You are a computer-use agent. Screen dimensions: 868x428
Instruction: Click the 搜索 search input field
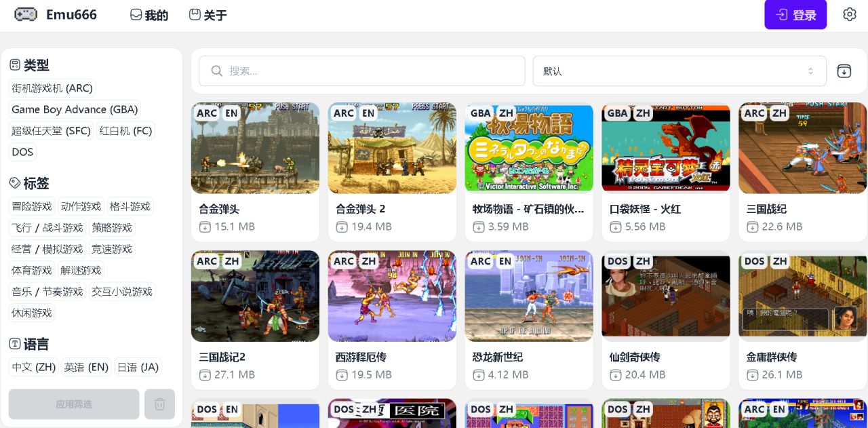[x=362, y=71]
